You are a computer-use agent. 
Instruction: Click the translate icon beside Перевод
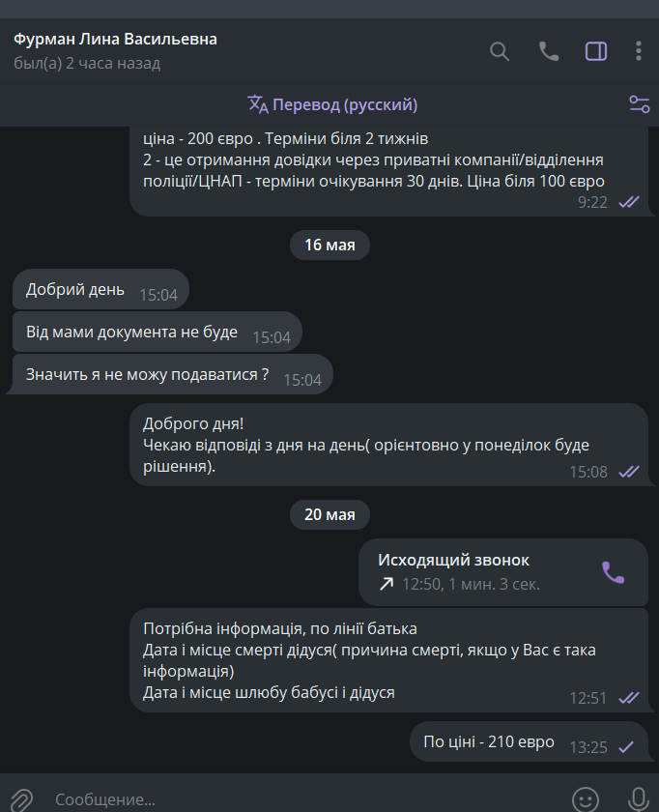tap(258, 104)
